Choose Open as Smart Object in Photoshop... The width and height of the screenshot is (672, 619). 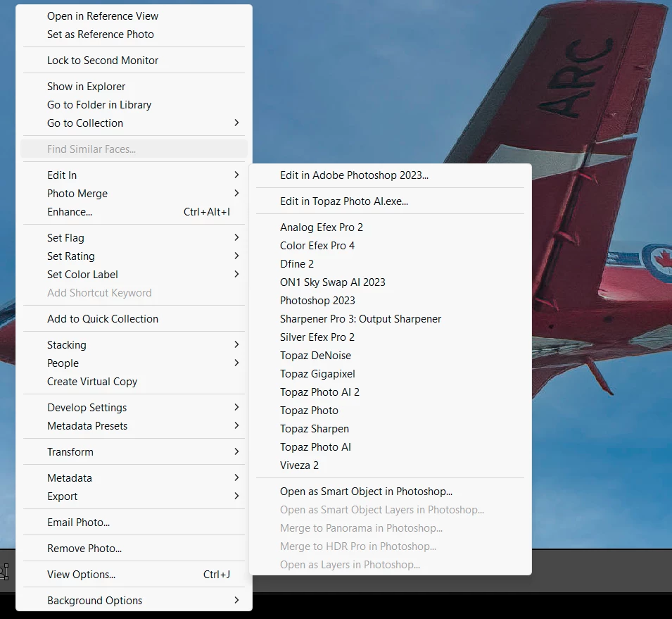pos(390,492)
